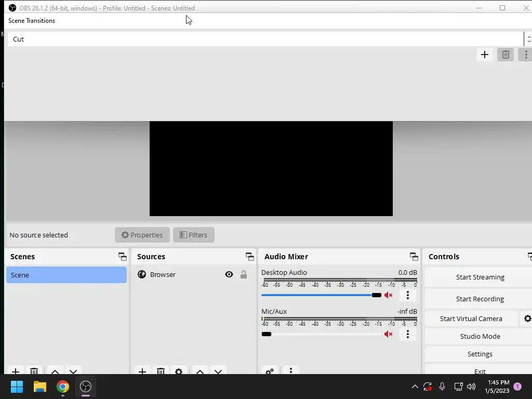
Task: Click the transition combo box arrows
Action: 528,39
